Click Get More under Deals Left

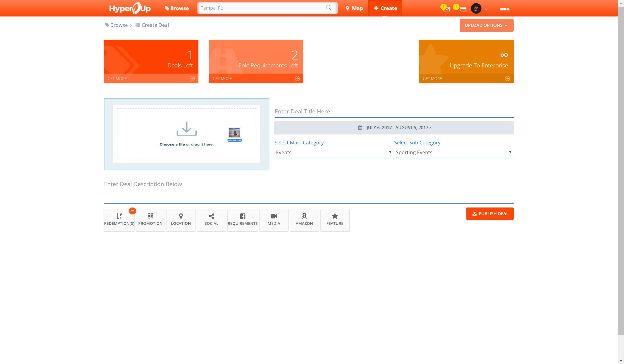[151, 78]
